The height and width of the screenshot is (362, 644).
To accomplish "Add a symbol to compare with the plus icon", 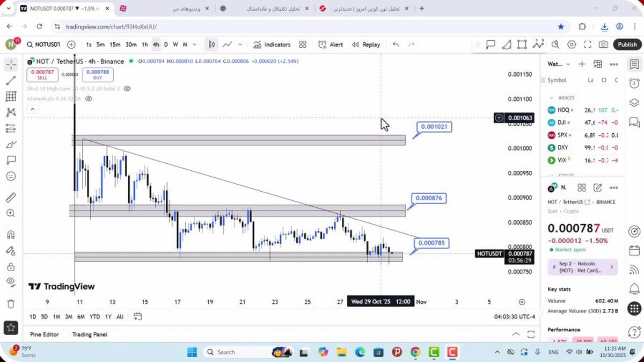I will pos(71,45).
